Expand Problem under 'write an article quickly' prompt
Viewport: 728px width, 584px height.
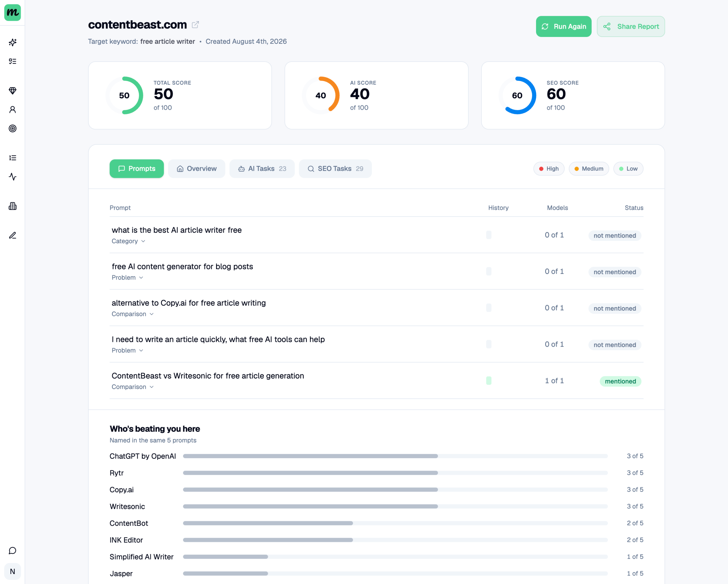[127, 350]
